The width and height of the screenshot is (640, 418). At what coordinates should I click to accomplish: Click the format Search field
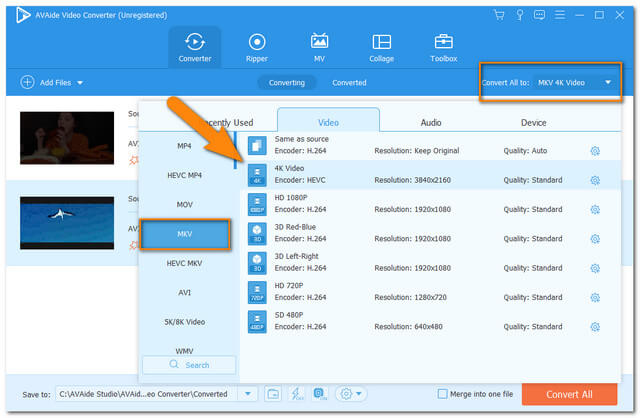pyautogui.click(x=189, y=365)
